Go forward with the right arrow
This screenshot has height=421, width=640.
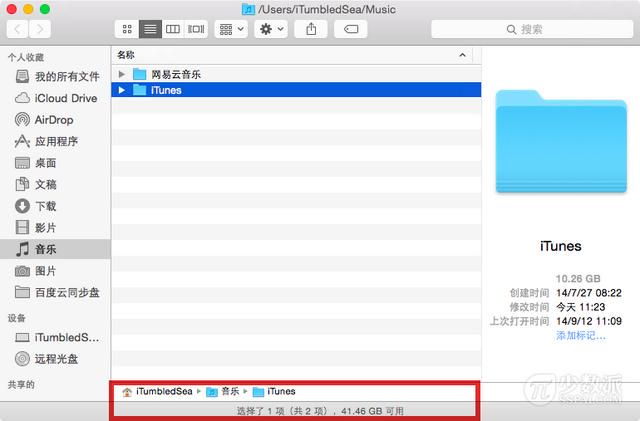(x=40, y=29)
